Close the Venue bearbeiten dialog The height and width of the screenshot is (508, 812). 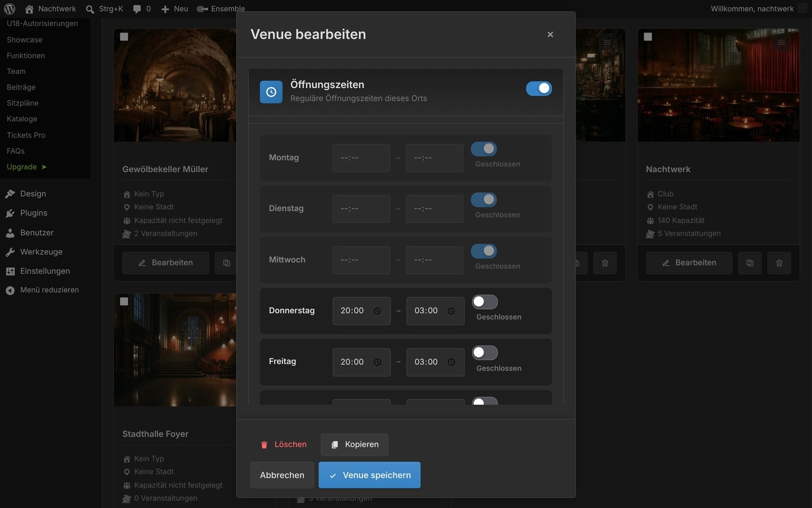coord(550,35)
